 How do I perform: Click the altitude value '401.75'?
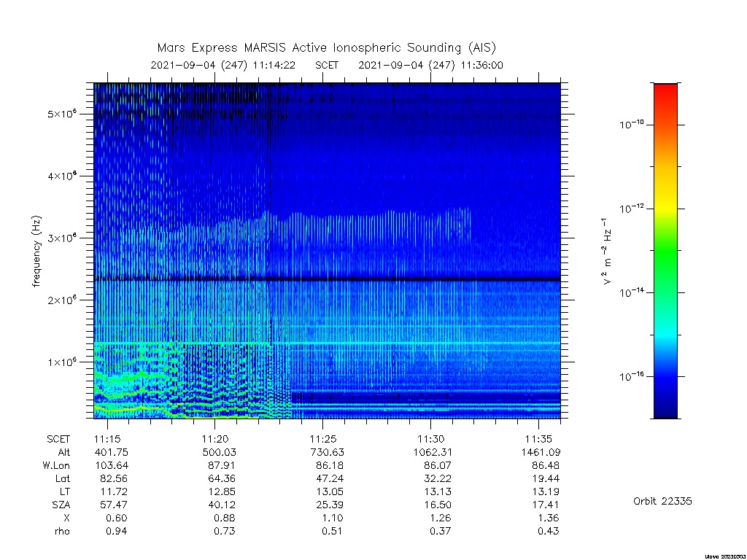[x=112, y=452]
